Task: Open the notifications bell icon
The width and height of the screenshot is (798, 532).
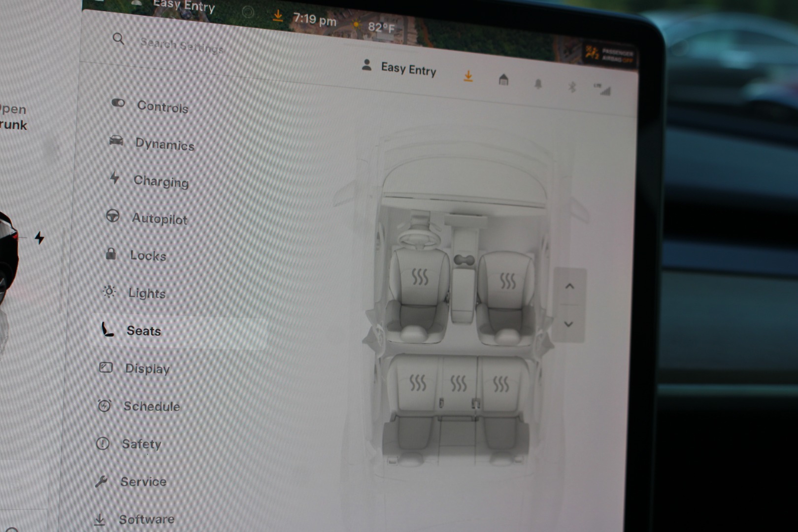Action: [x=538, y=84]
